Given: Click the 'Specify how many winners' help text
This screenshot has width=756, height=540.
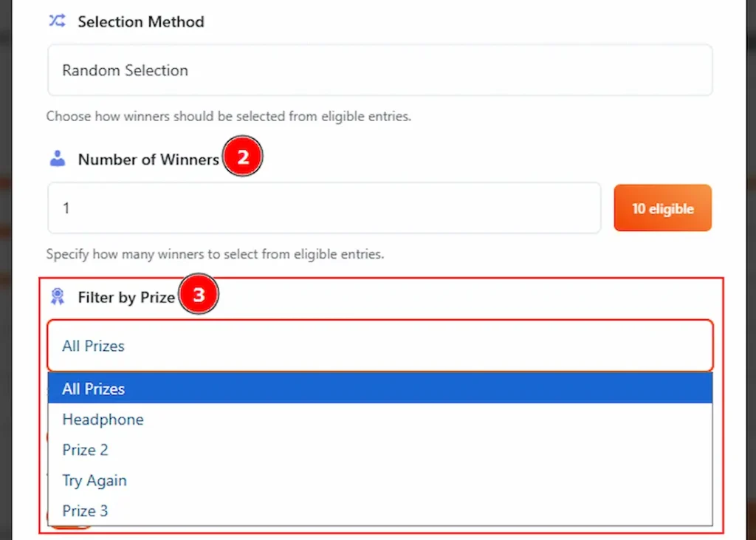Looking at the screenshot, I should 215,254.
